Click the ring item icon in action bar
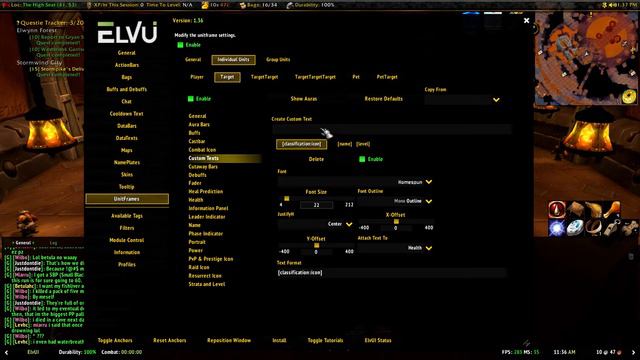The image size is (640, 360). (x=593, y=228)
